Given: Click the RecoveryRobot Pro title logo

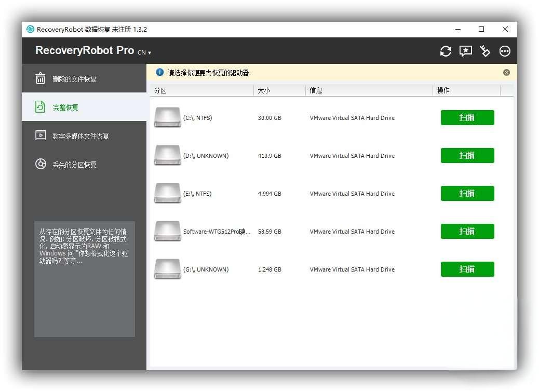Looking at the screenshot, I should tap(85, 50).
